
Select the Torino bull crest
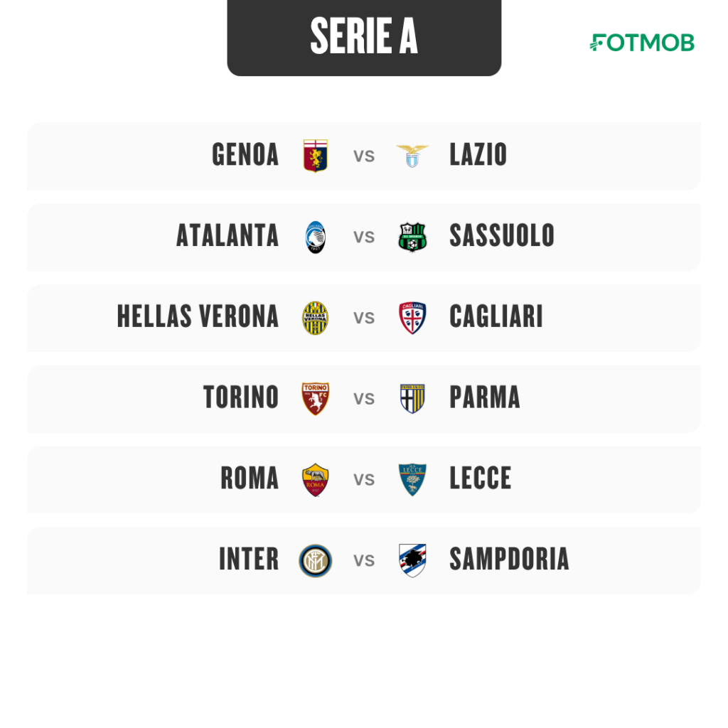[315, 398]
